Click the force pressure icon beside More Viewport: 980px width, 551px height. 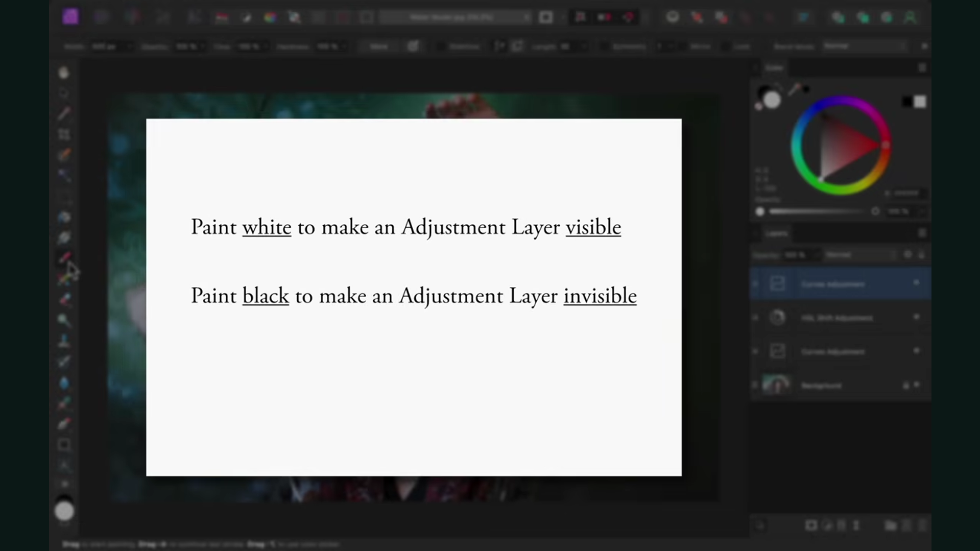pos(413,46)
